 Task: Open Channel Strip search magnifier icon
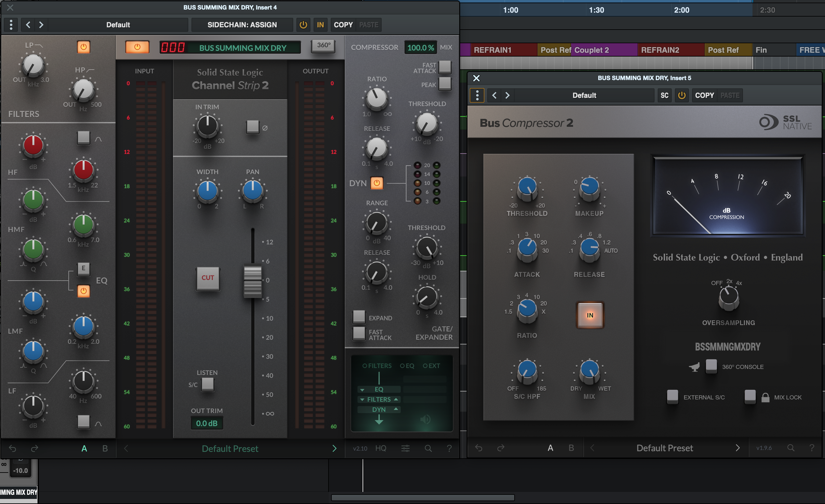point(428,448)
